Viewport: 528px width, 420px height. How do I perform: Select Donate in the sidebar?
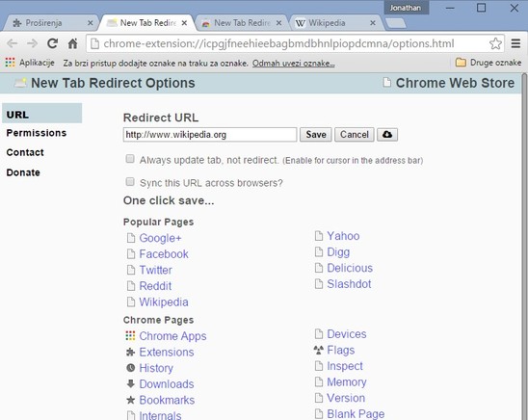(23, 172)
